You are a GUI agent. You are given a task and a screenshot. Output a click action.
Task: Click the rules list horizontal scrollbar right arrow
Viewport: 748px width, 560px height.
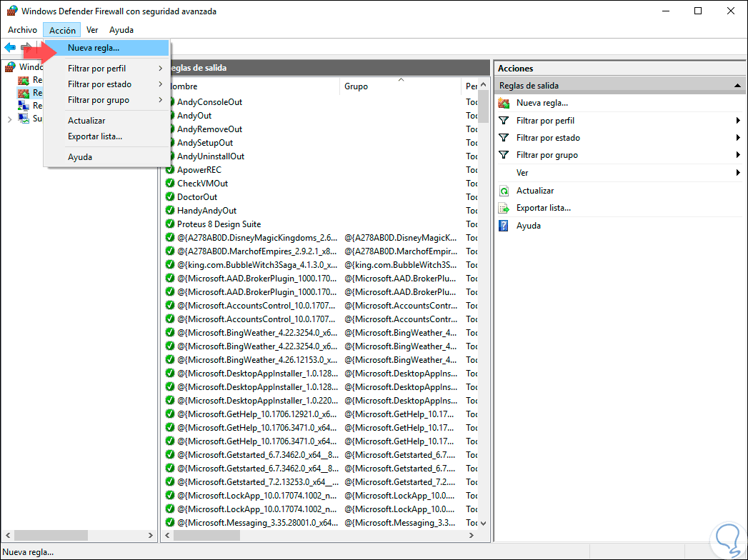click(472, 535)
